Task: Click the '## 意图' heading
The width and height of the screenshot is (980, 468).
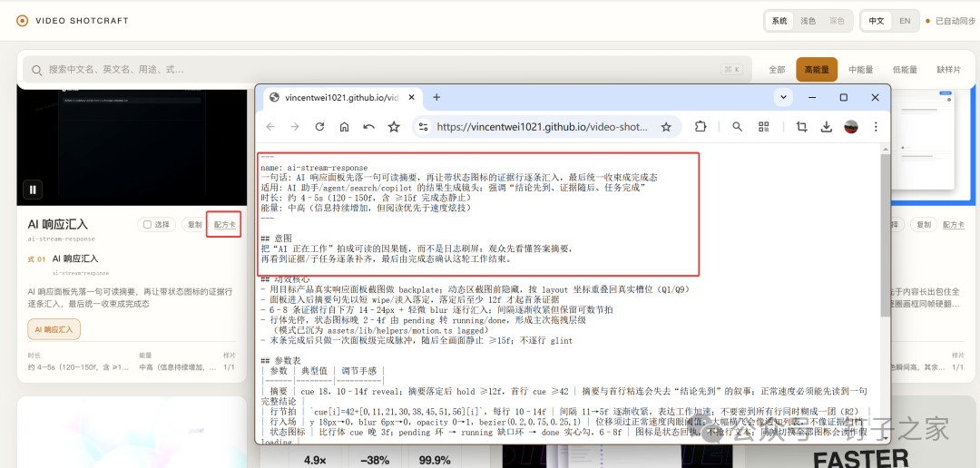Action: tap(276, 239)
